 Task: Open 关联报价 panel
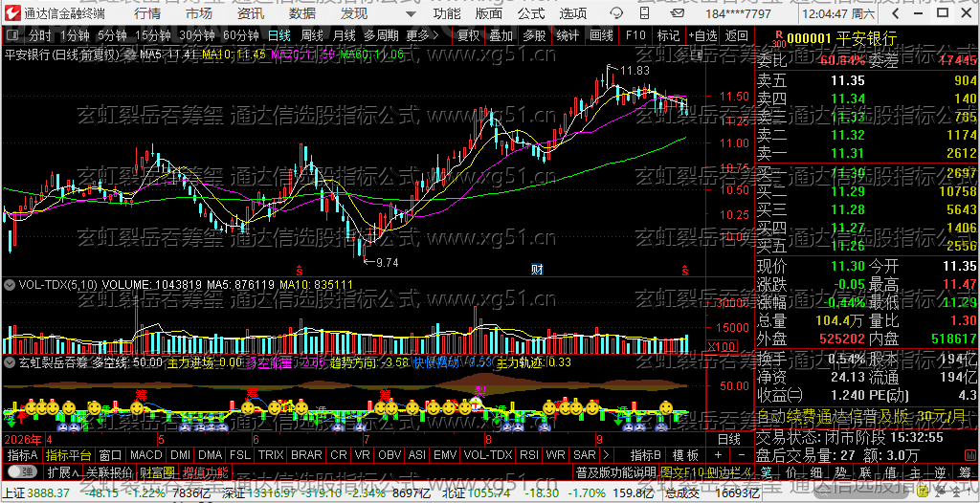[109, 471]
